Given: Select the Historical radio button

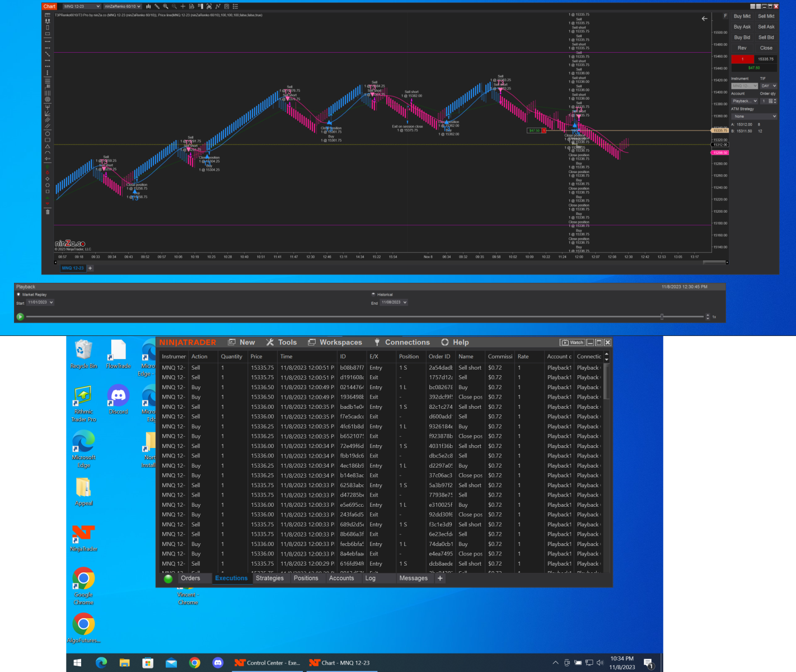Looking at the screenshot, I should coord(373,294).
